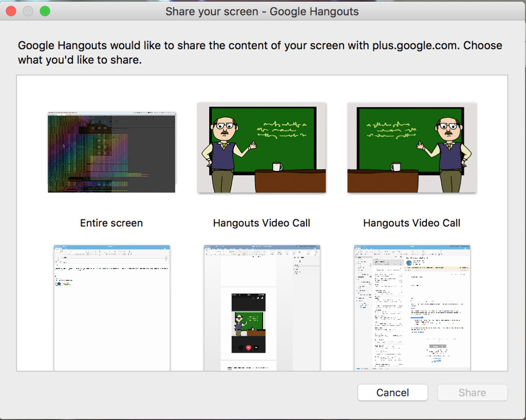Close the dialog with the red button
526x420 pixels.
pos(11,11)
